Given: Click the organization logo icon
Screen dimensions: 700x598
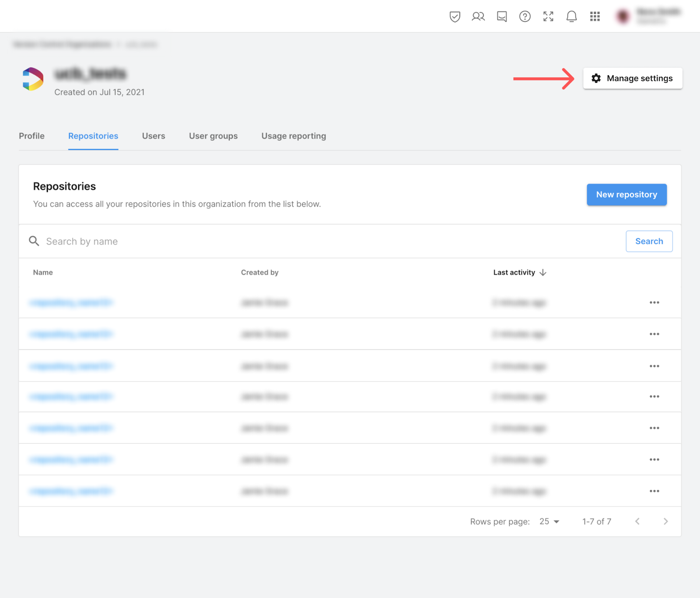Looking at the screenshot, I should tap(33, 79).
